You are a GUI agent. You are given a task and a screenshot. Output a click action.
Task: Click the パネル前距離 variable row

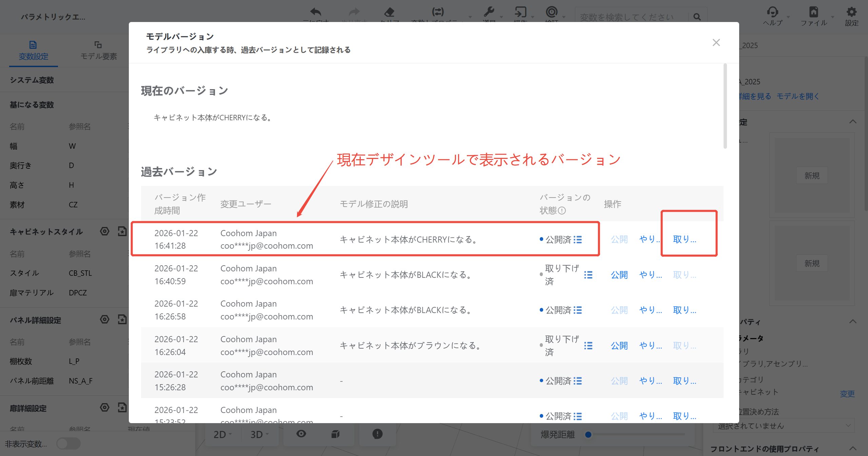click(64, 381)
